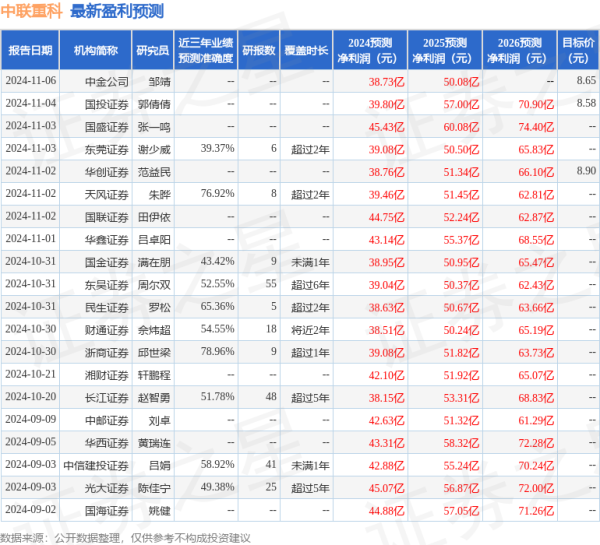600x545 pixels.
Task: Click the 8.90 target price
Action: 586,171
